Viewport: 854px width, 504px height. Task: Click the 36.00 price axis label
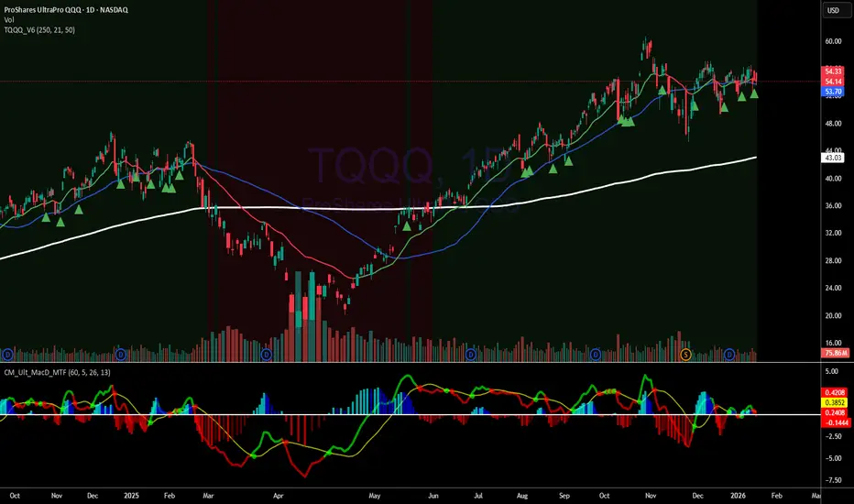(x=833, y=206)
